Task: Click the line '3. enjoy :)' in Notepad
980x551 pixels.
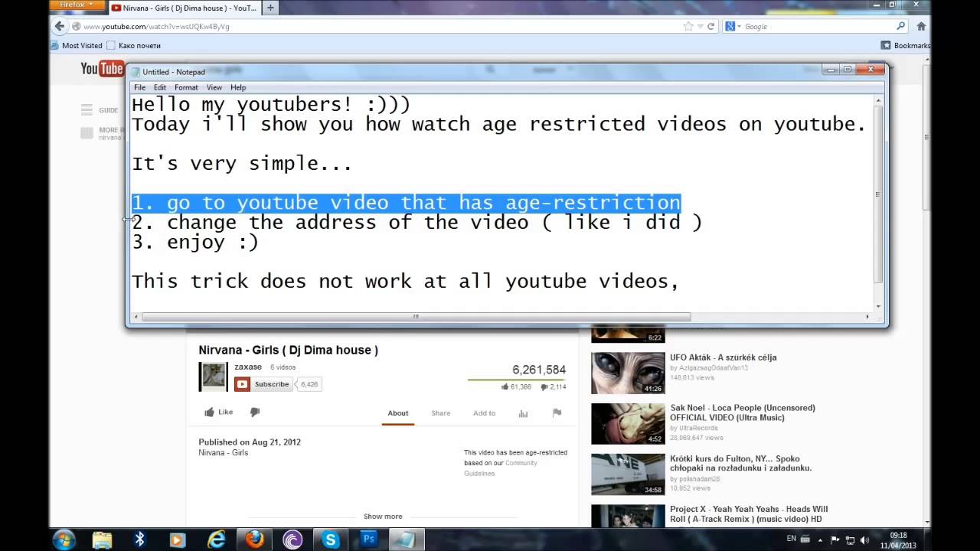Action: 195,243
